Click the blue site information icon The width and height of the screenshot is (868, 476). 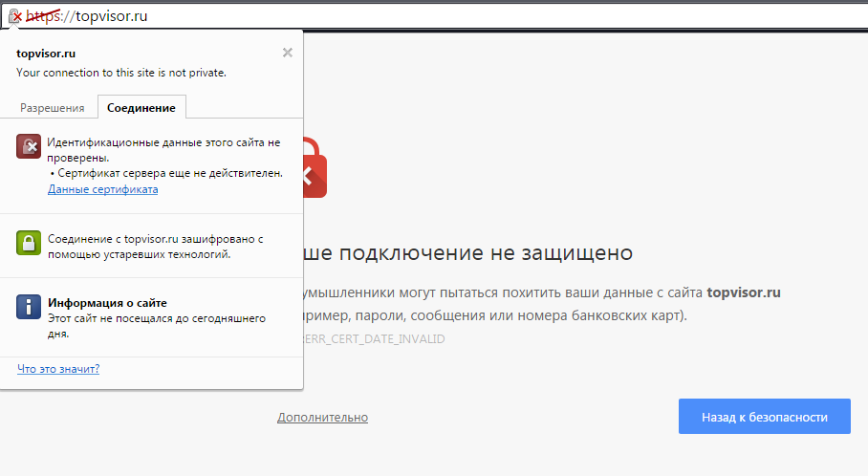(x=29, y=307)
